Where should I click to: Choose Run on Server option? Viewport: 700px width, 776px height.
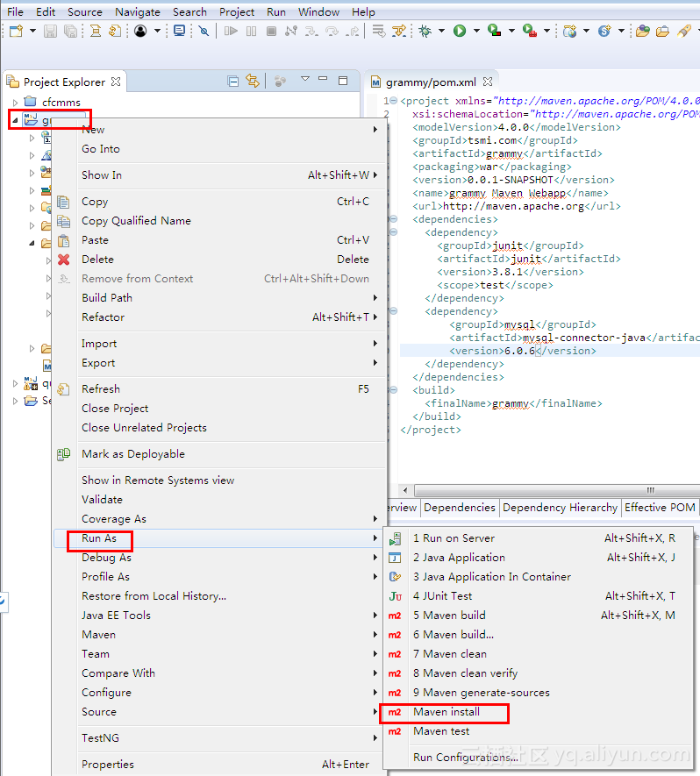pyautogui.click(x=539, y=538)
